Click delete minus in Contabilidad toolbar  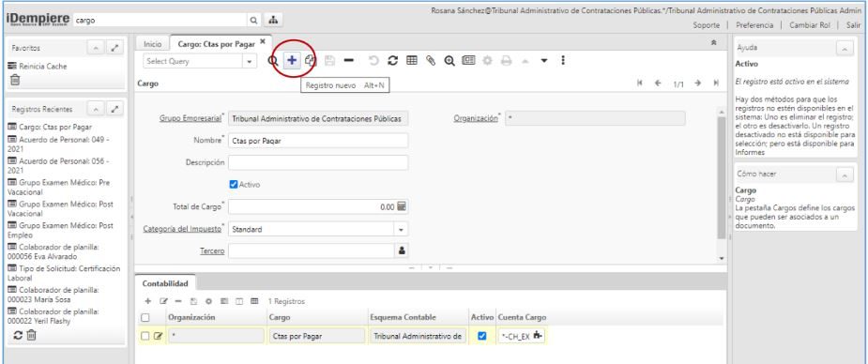[178, 301]
